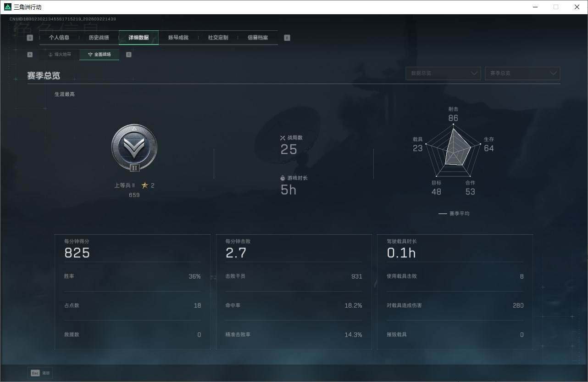Click the D key next-mode icon
The image size is (588, 382).
[129, 55]
